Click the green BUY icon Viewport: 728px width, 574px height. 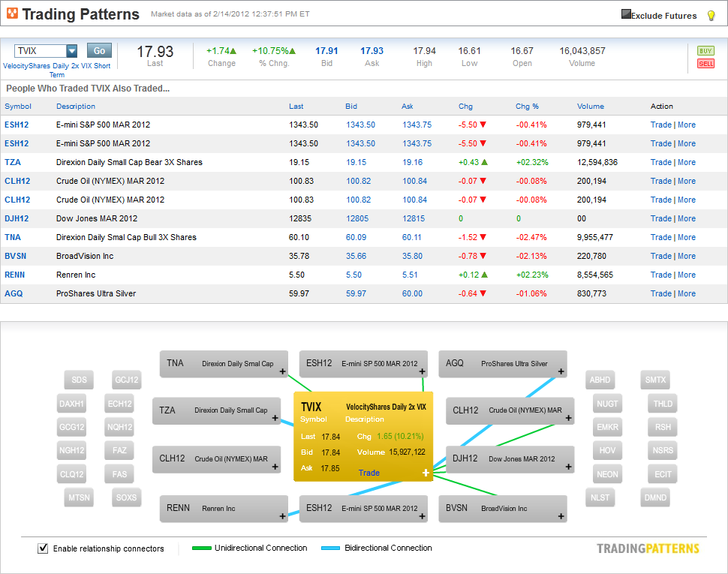(x=705, y=50)
